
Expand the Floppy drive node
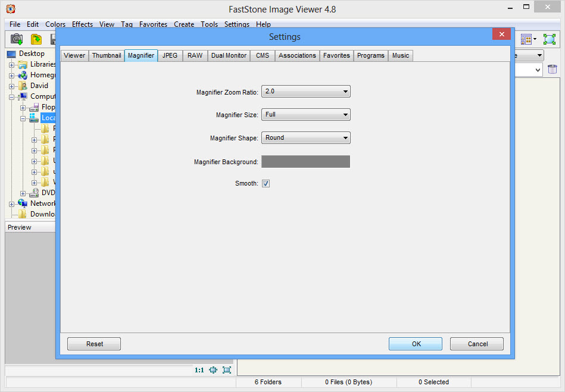click(x=23, y=108)
